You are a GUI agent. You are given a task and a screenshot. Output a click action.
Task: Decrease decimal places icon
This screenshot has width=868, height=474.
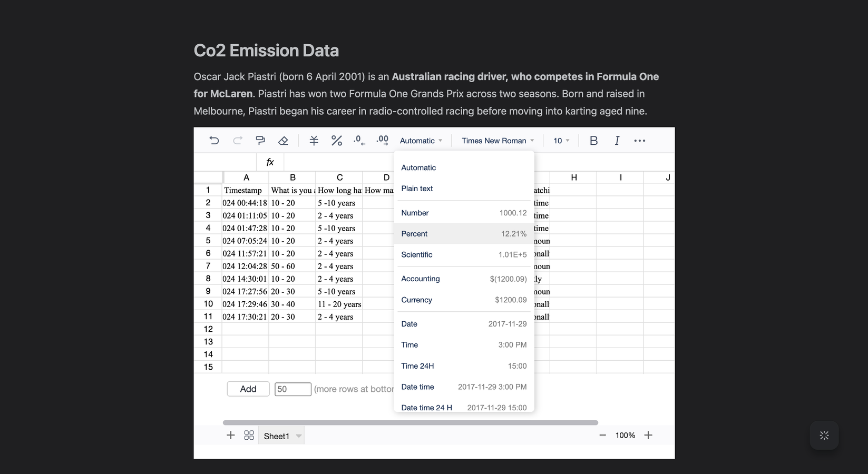pos(359,141)
